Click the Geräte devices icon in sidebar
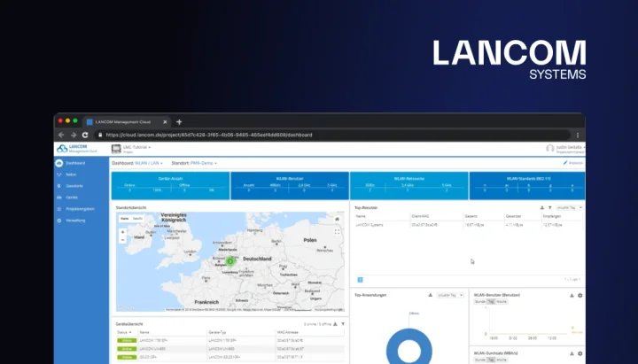The height and width of the screenshot is (364, 638). [59, 197]
